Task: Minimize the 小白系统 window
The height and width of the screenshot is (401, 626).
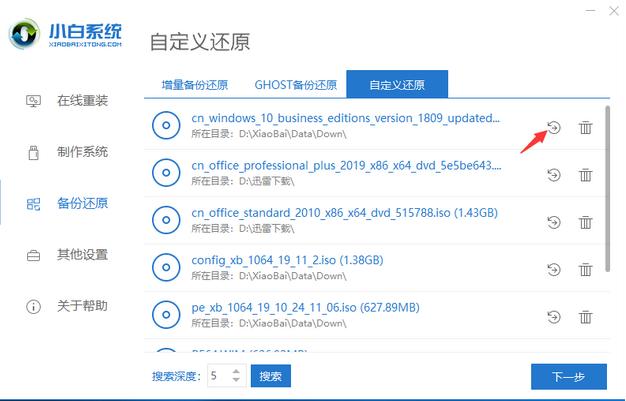Action: pyautogui.click(x=590, y=11)
